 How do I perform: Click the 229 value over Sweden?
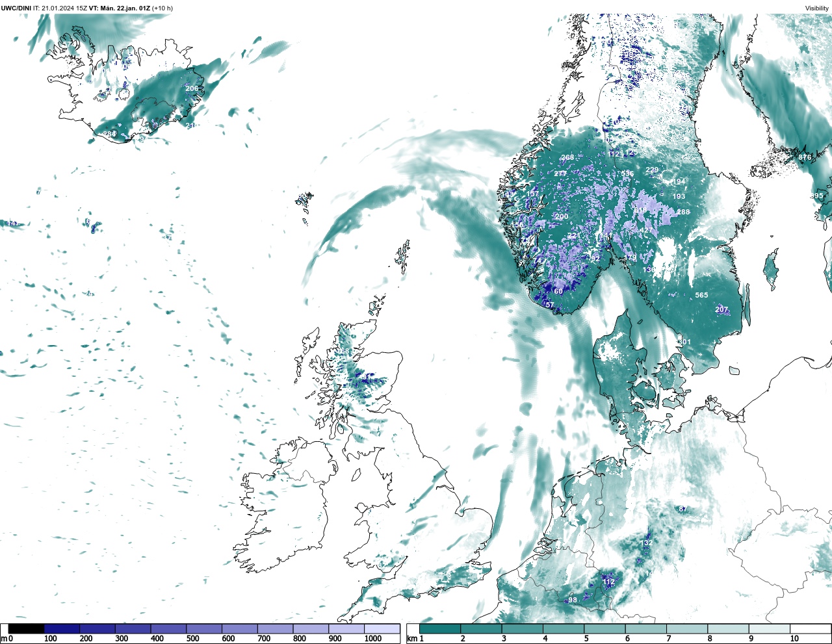(652, 170)
